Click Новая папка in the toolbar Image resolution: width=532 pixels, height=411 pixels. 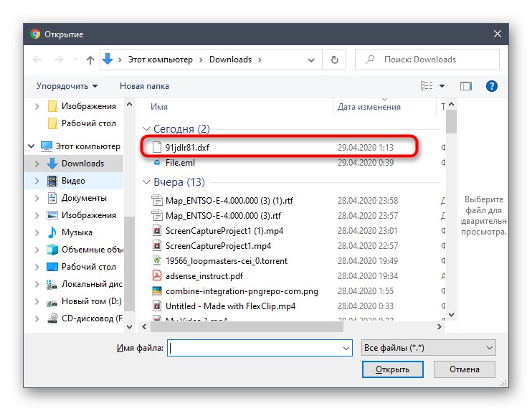tap(144, 86)
